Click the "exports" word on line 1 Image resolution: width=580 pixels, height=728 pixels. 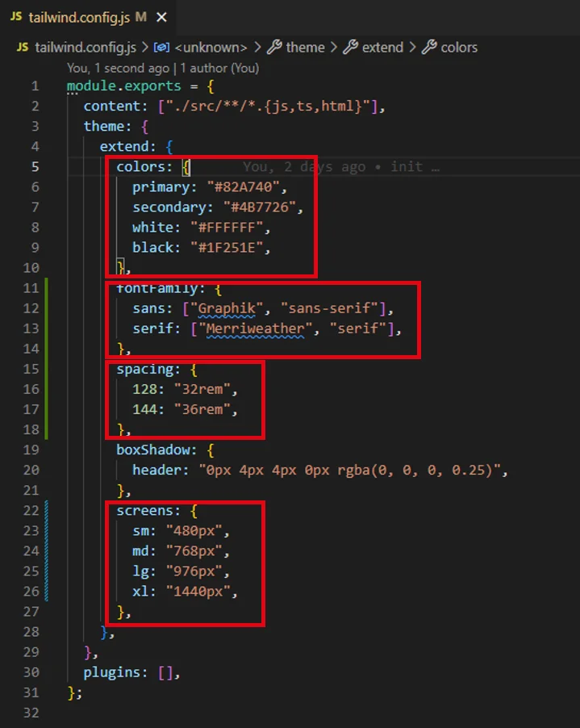coord(152,86)
